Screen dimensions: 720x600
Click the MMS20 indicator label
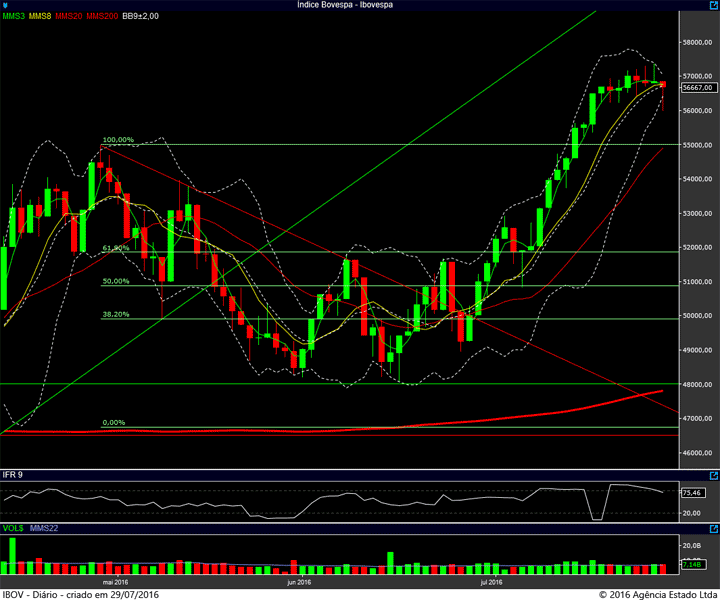[x=69, y=16]
